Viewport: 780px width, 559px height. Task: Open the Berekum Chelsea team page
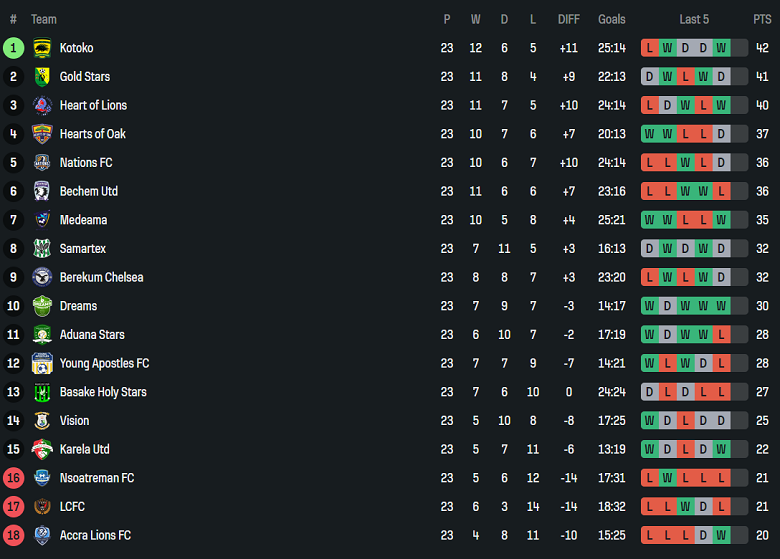101,277
